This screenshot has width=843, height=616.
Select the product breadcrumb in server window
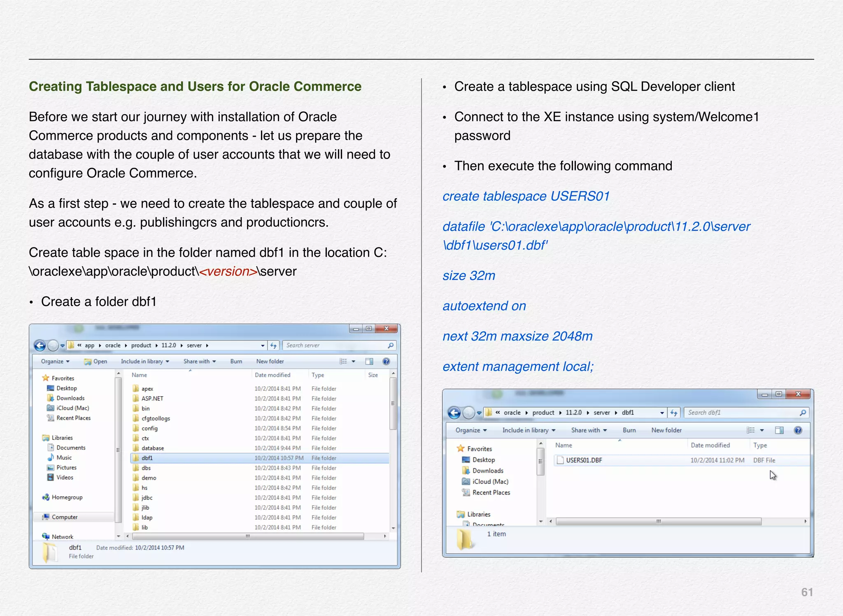141,345
